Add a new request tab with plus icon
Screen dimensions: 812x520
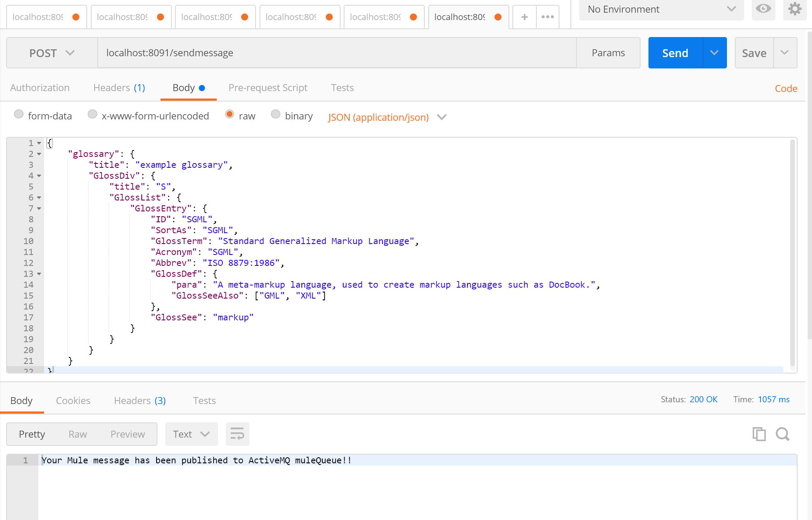[x=524, y=17]
